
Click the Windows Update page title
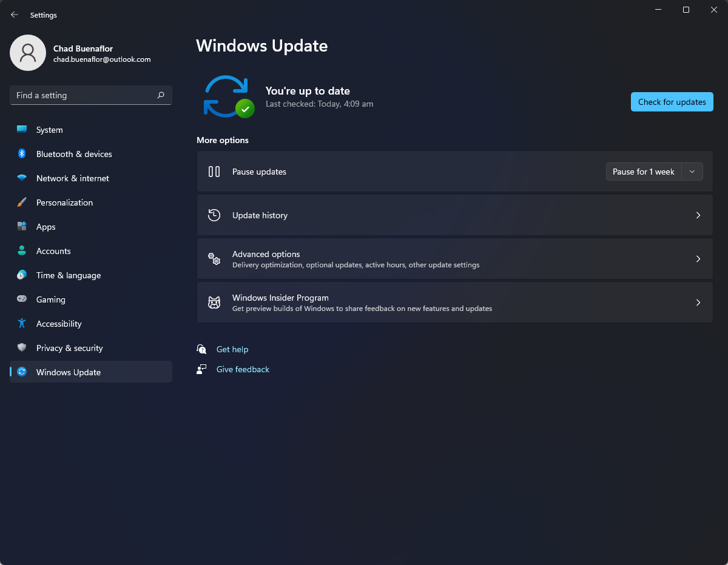pyautogui.click(x=262, y=46)
